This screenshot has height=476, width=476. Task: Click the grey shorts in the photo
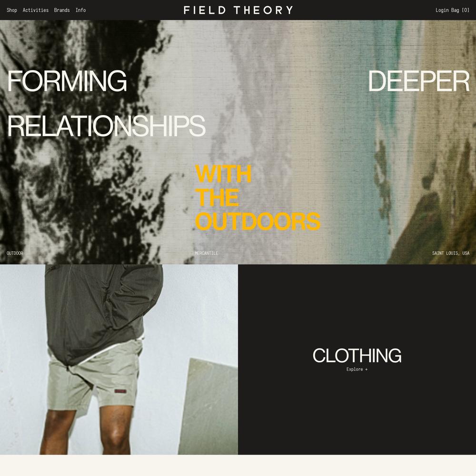pos(94,377)
